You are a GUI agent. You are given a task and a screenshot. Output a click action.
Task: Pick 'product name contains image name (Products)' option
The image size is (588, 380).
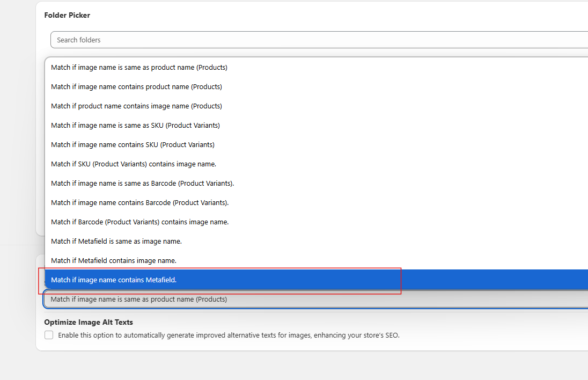pyautogui.click(x=136, y=106)
